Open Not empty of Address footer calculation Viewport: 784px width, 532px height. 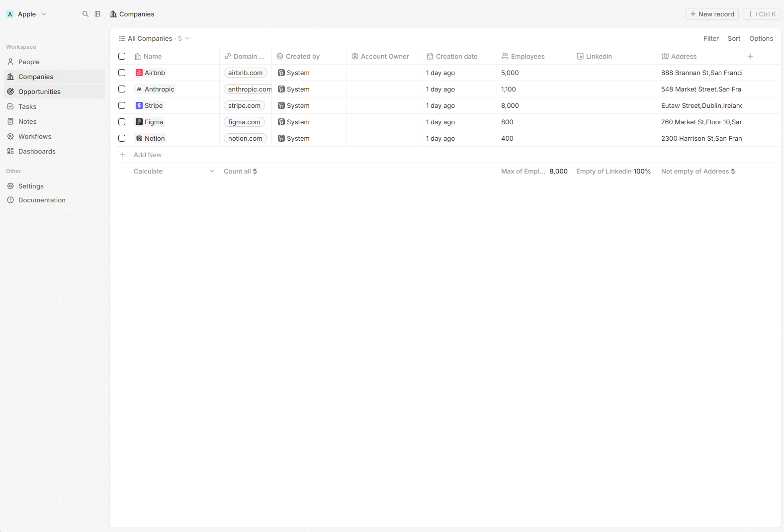[x=698, y=171]
